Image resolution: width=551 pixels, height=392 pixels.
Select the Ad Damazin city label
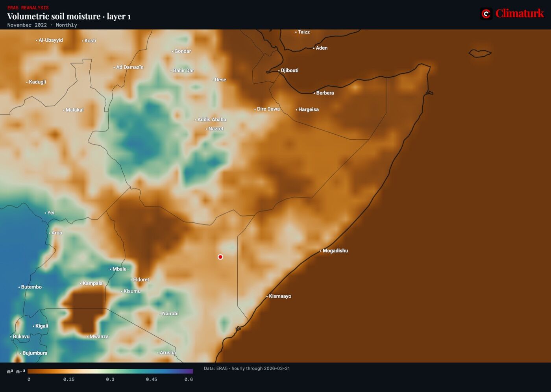[130, 67]
